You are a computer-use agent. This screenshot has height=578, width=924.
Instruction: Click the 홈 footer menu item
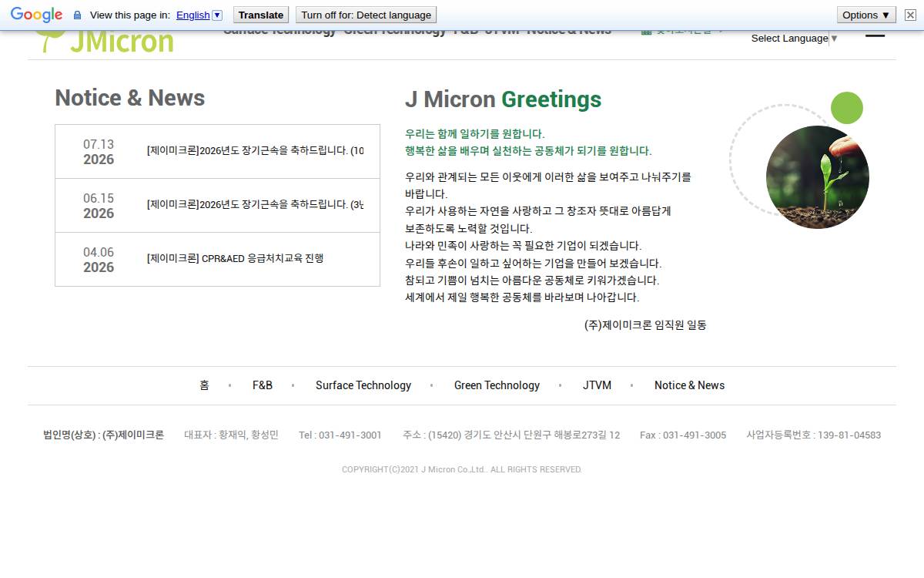click(x=204, y=385)
